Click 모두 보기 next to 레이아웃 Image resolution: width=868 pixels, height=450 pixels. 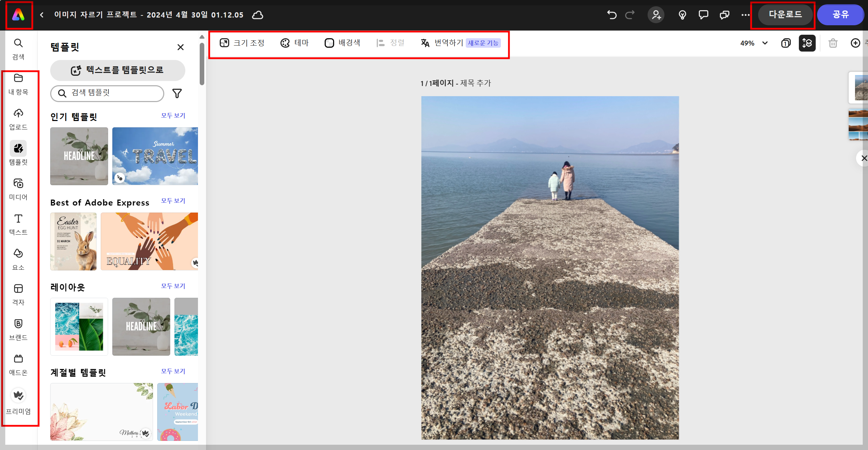coord(173,286)
